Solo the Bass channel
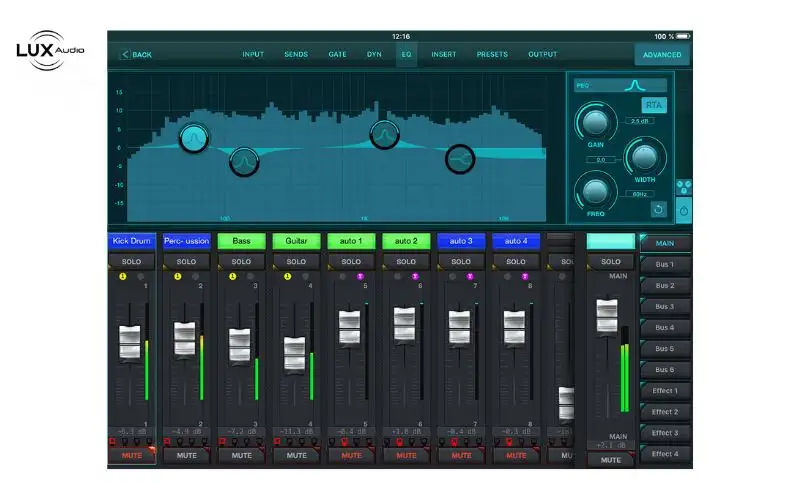This screenshot has width=800, height=500. coord(242,261)
